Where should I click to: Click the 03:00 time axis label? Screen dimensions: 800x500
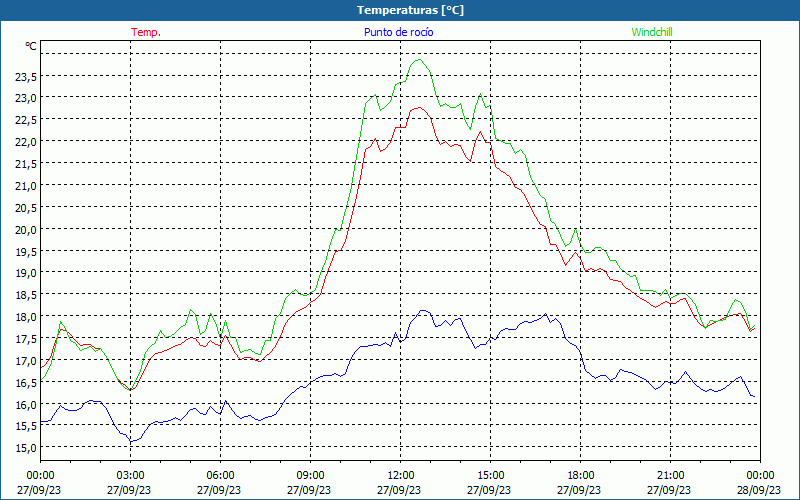[x=131, y=476]
